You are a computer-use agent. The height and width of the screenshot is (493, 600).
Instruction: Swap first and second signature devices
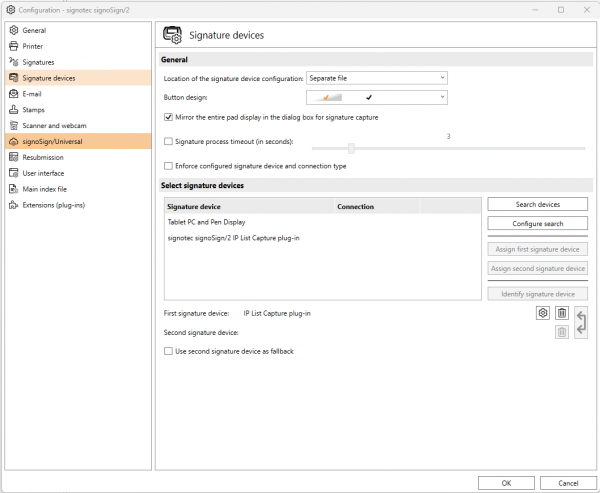click(x=581, y=323)
